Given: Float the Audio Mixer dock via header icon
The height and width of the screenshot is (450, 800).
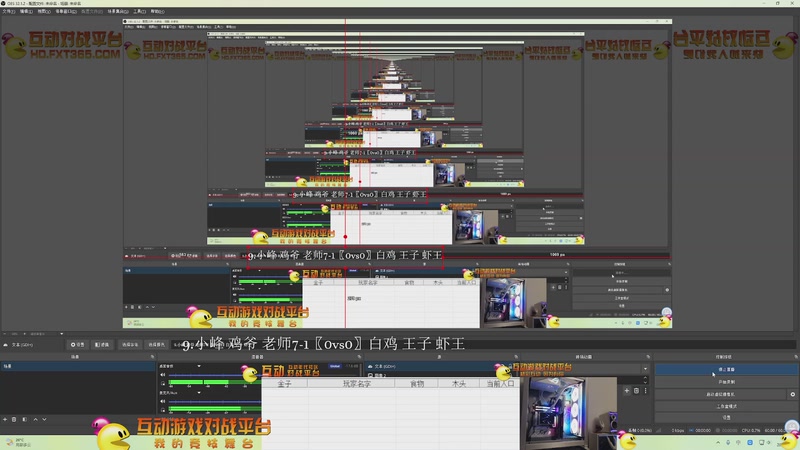Looking at the screenshot, I should [359, 357].
